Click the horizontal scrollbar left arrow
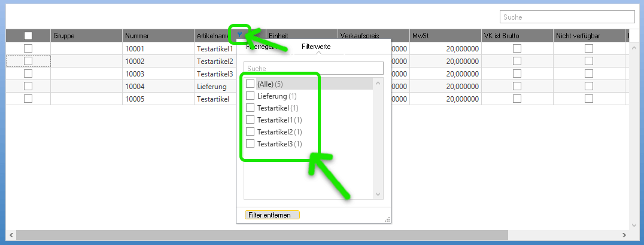The width and height of the screenshot is (644, 245). pyautogui.click(x=11, y=235)
